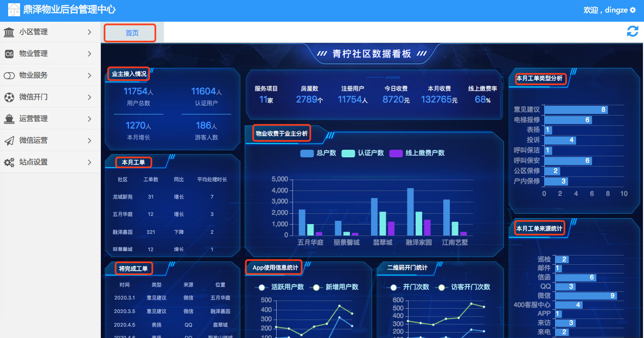The width and height of the screenshot is (644, 338).
Task: Click the 意见建议 bar showing 8
Action: (x=576, y=110)
